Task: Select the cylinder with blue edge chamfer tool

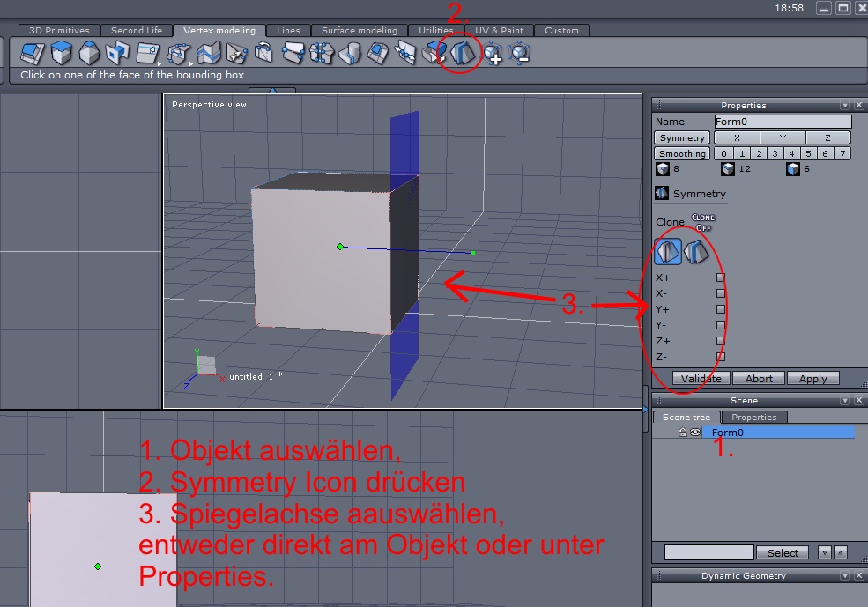Action: (x=350, y=54)
